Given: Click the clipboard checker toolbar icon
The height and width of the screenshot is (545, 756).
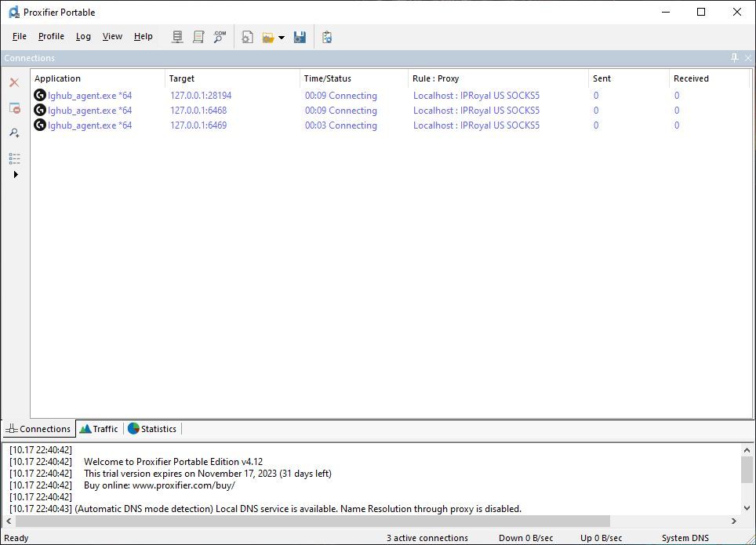Looking at the screenshot, I should click(x=327, y=37).
